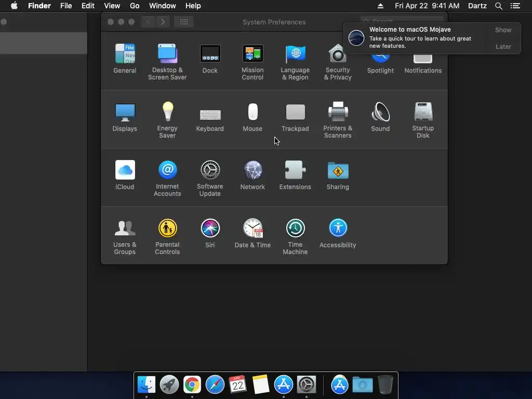532x399 pixels.
Task: Open iCloud preferences
Action: (125, 175)
